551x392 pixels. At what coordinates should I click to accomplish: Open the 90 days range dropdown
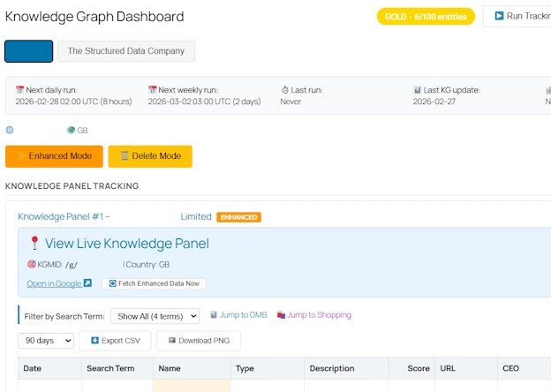46,341
